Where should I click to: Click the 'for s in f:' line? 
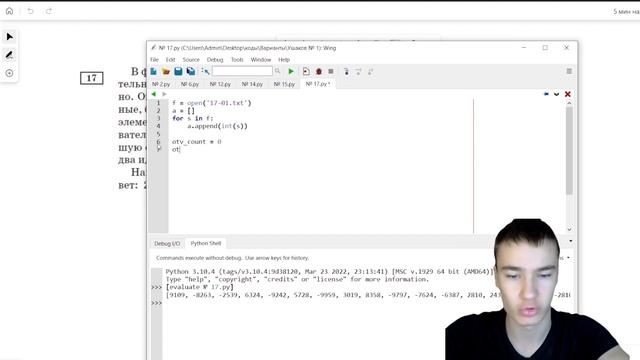coord(193,118)
